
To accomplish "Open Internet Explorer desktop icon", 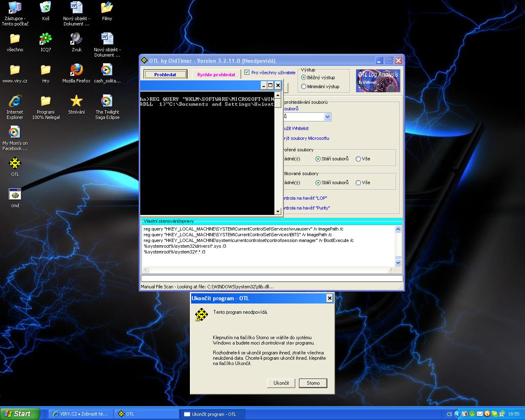I will (15, 101).
